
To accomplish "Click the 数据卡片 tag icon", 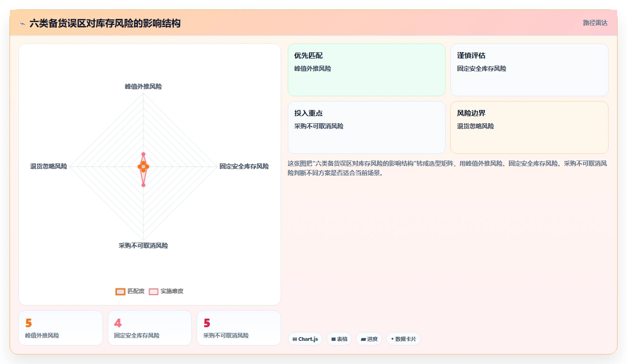I will 392,339.
